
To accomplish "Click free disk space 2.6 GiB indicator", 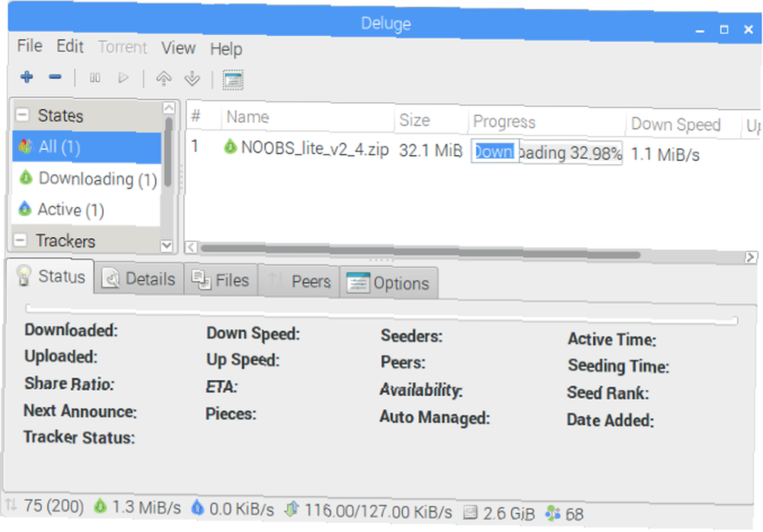I will [x=499, y=513].
